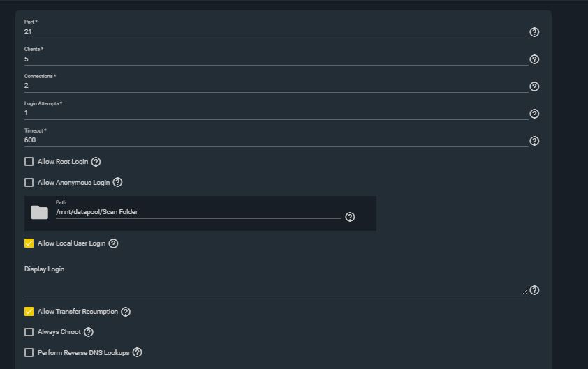Disable Allow Transfer Resumption checkbox
The image size is (588, 369).
[x=29, y=312]
